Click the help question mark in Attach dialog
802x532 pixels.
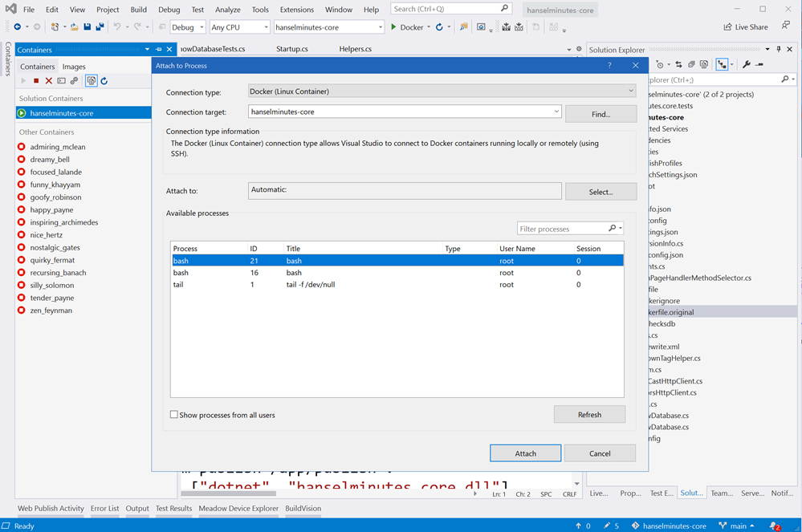click(x=609, y=66)
